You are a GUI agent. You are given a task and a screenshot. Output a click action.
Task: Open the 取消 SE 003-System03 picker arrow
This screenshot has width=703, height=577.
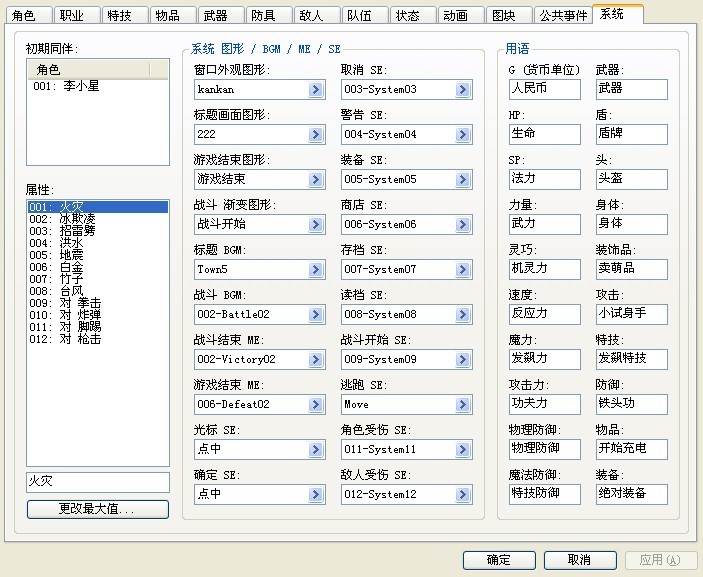tap(463, 90)
